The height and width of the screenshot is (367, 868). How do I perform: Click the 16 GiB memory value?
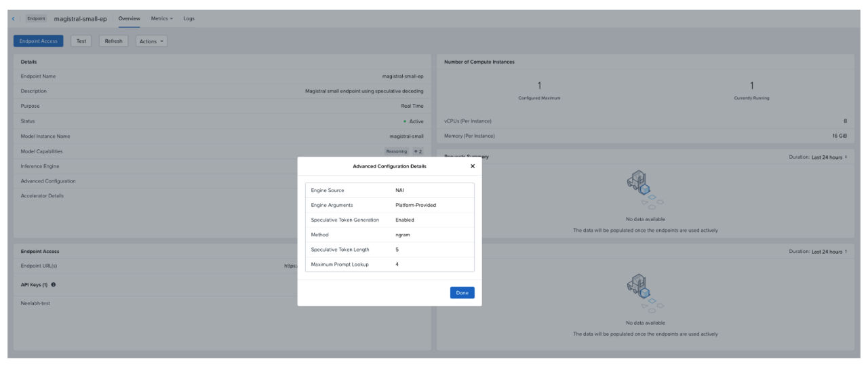click(x=840, y=136)
